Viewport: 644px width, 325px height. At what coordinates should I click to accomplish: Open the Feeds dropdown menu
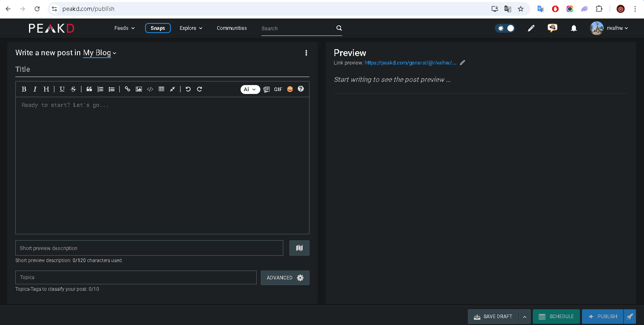click(125, 28)
